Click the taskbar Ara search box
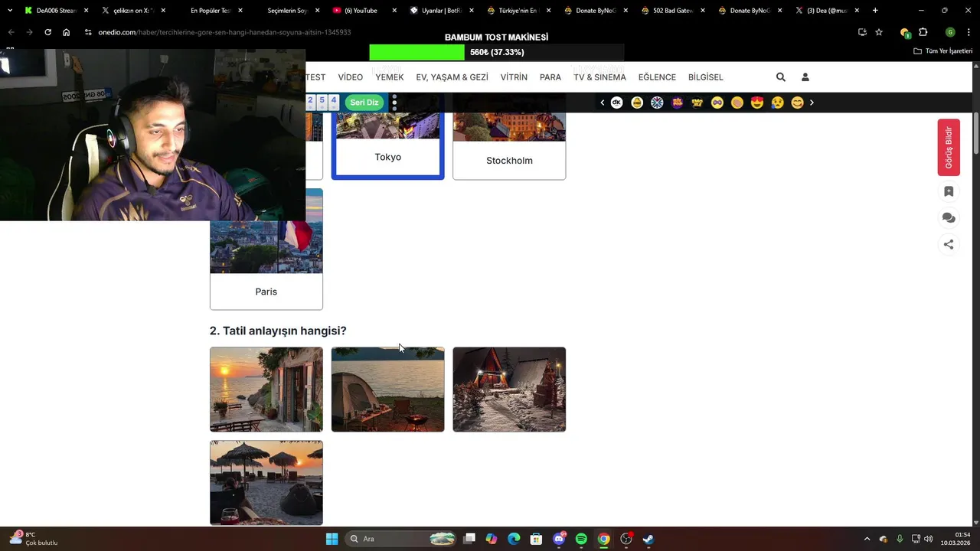This screenshot has height=551, width=980. coord(402,539)
